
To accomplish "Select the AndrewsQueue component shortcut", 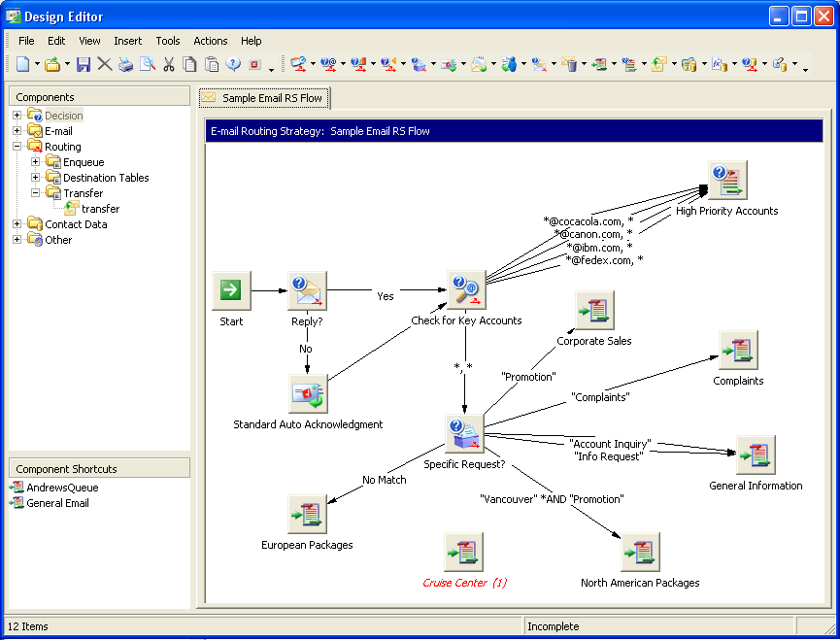I will point(62,488).
